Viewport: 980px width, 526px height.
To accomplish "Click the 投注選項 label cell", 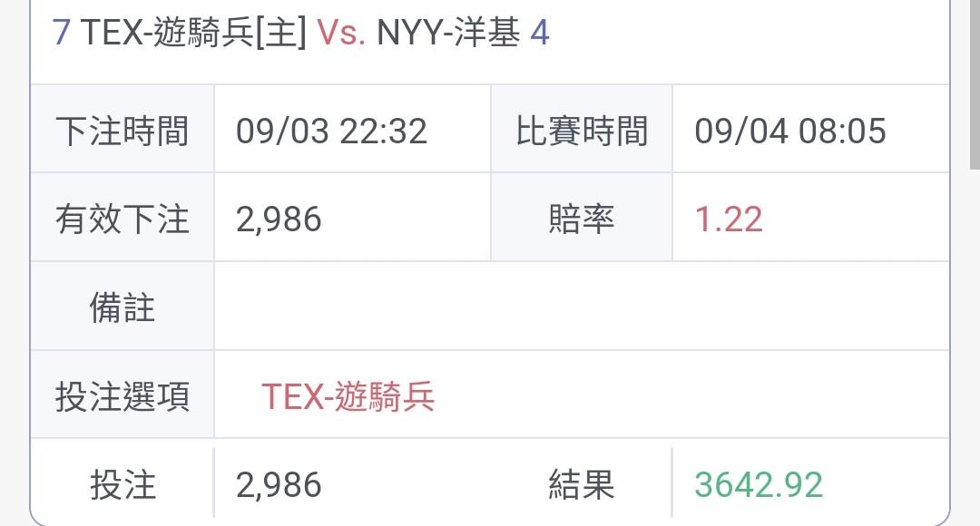I will (122, 394).
